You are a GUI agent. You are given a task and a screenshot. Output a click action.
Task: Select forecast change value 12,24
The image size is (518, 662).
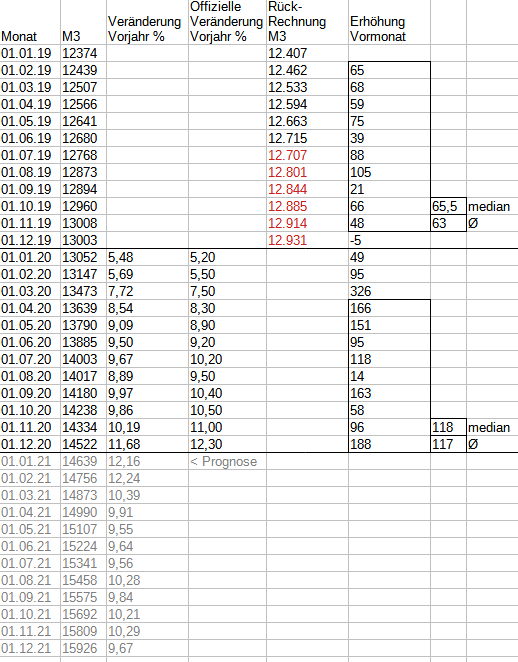click(147, 478)
